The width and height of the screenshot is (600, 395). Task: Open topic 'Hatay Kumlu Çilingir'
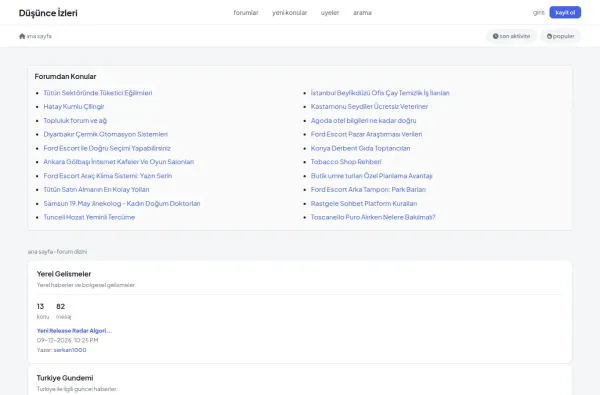(x=74, y=107)
